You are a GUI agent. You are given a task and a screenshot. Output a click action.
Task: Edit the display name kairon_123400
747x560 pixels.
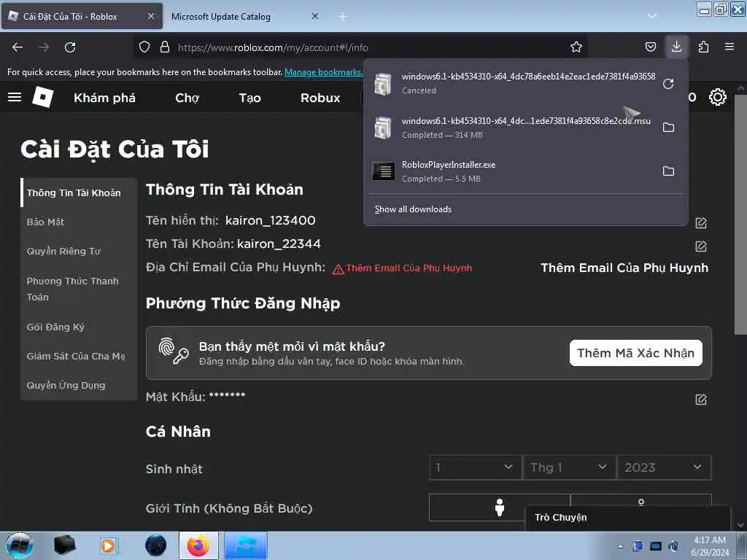click(701, 222)
